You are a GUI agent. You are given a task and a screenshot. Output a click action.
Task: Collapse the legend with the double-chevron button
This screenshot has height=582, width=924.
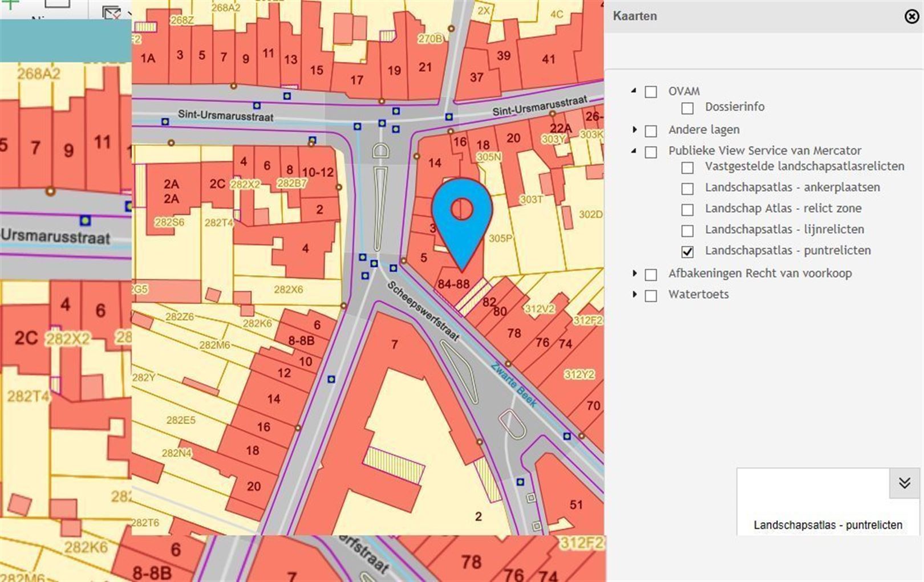coord(904,483)
